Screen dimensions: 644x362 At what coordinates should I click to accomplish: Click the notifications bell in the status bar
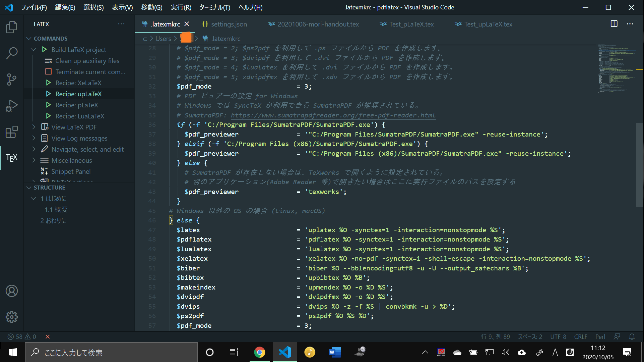pos(632,337)
